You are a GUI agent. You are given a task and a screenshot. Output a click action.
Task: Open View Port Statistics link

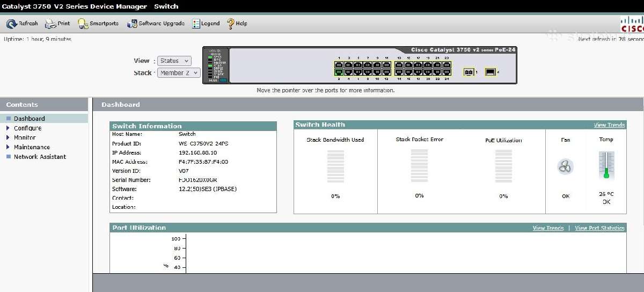click(x=599, y=228)
